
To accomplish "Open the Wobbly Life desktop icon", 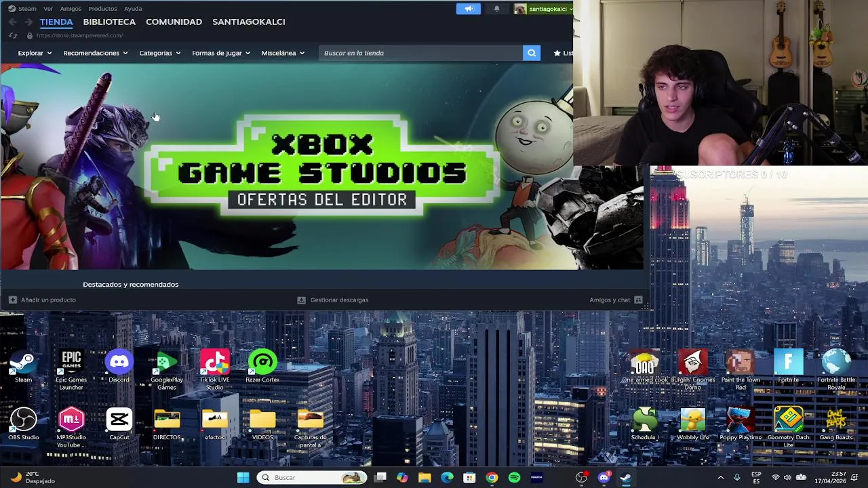I will point(693,424).
